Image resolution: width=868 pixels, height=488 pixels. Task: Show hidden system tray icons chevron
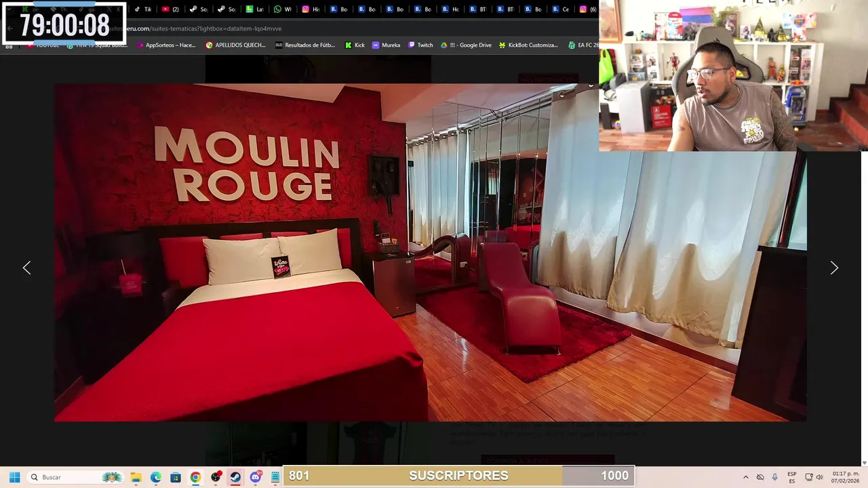click(745, 477)
